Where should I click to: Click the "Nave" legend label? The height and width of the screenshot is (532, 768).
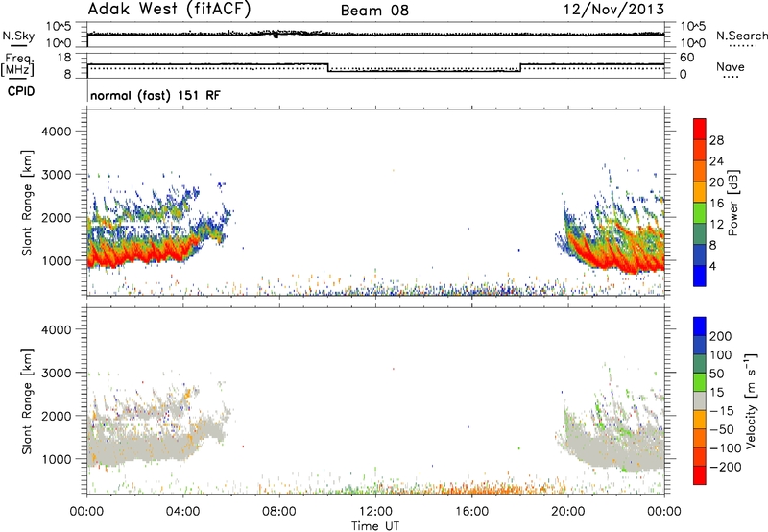point(730,66)
